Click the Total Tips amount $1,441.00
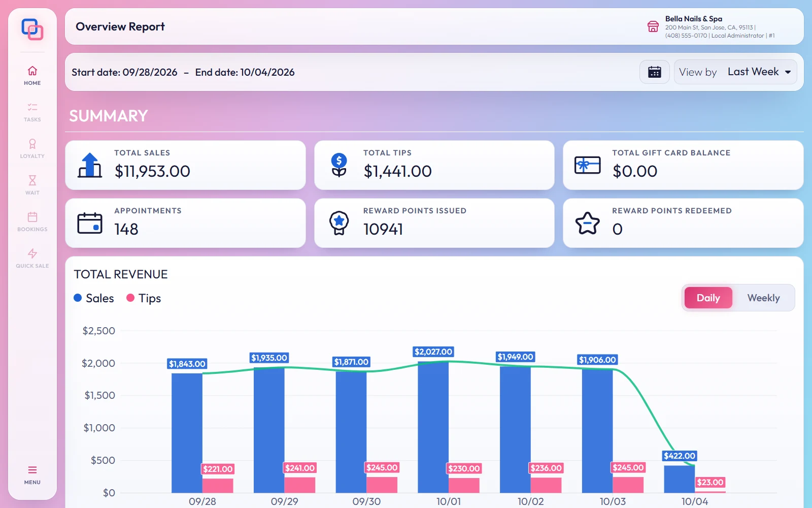The height and width of the screenshot is (508, 812). pyautogui.click(x=398, y=171)
